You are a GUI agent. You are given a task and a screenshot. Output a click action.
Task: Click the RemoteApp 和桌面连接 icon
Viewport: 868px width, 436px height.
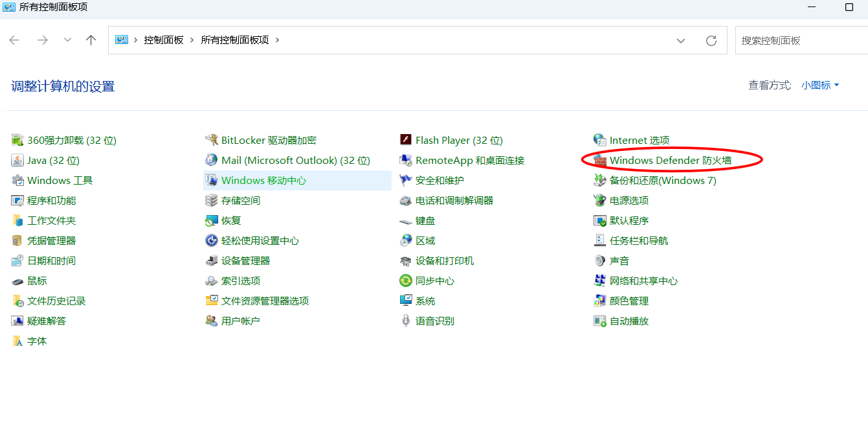click(x=406, y=160)
